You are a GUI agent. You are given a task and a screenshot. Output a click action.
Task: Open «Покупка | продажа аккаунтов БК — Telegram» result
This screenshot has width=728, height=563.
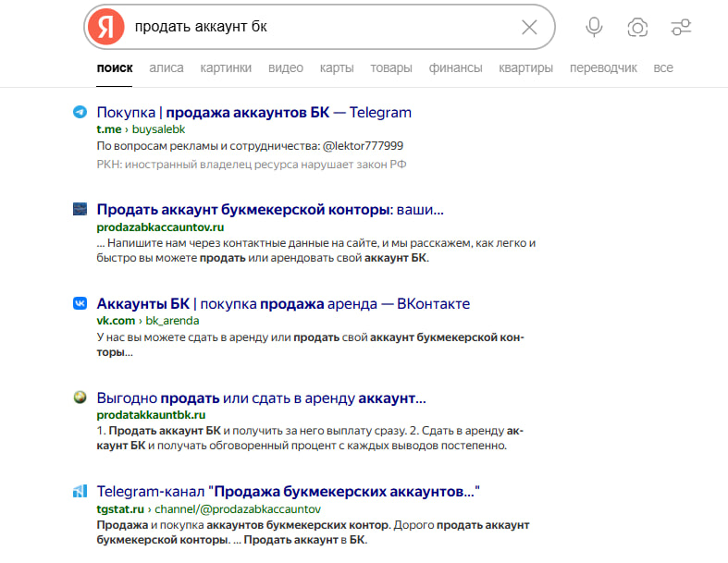click(254, 112)
